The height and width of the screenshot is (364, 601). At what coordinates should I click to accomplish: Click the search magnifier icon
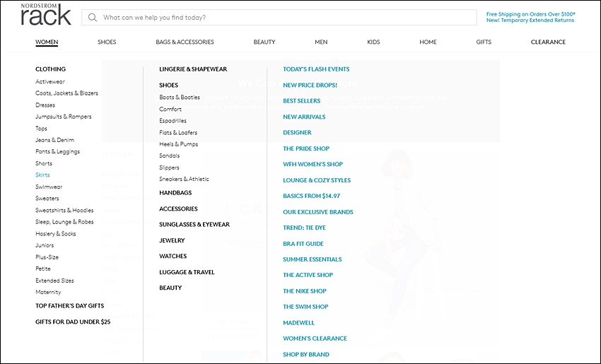point(93,18)
